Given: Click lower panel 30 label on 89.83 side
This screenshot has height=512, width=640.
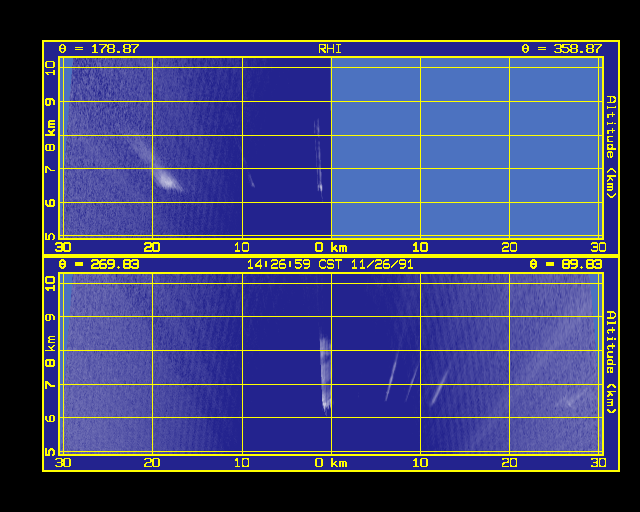Looking at the screenshot, I should click(598, 463).
